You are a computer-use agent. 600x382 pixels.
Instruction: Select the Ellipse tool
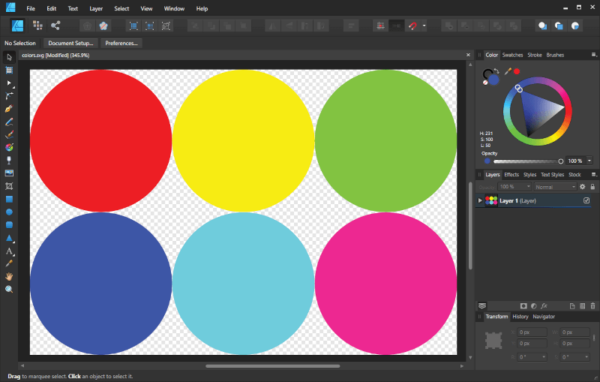click(x=9, y=212)
